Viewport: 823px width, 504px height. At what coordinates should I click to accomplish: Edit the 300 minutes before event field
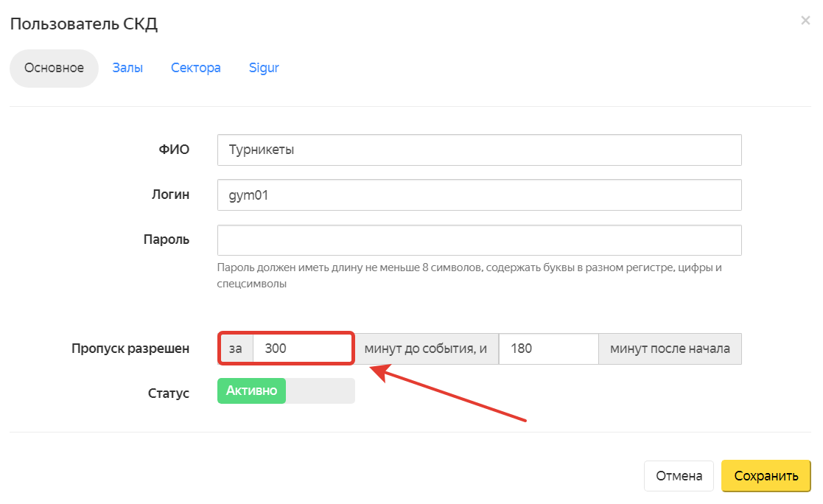[x=302, y=349]
